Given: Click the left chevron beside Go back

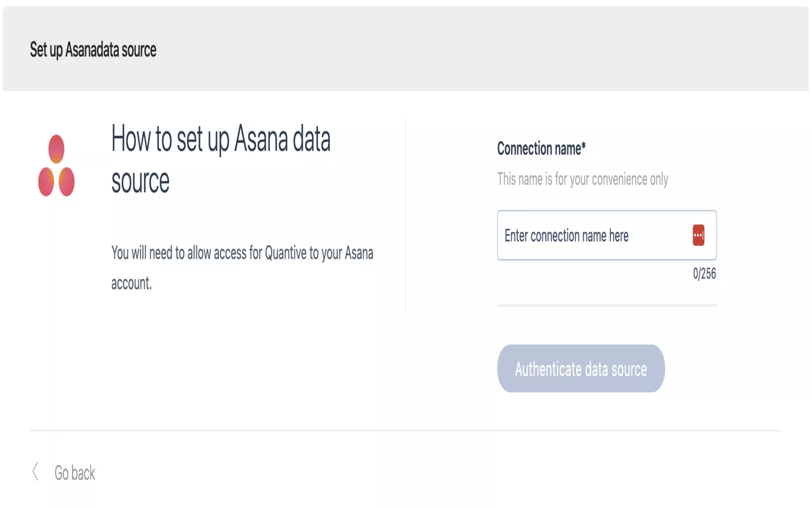Looking at the screenshot, I should [36, 472].
